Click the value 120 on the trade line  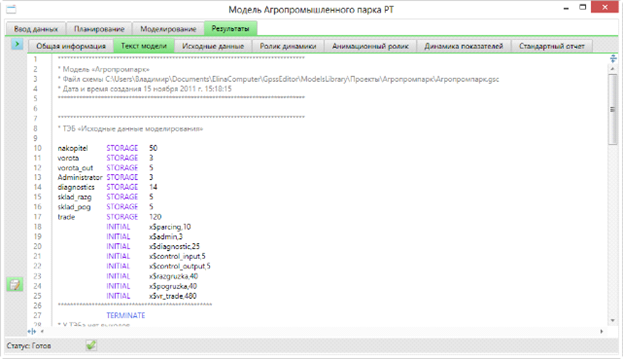point(155,217)
